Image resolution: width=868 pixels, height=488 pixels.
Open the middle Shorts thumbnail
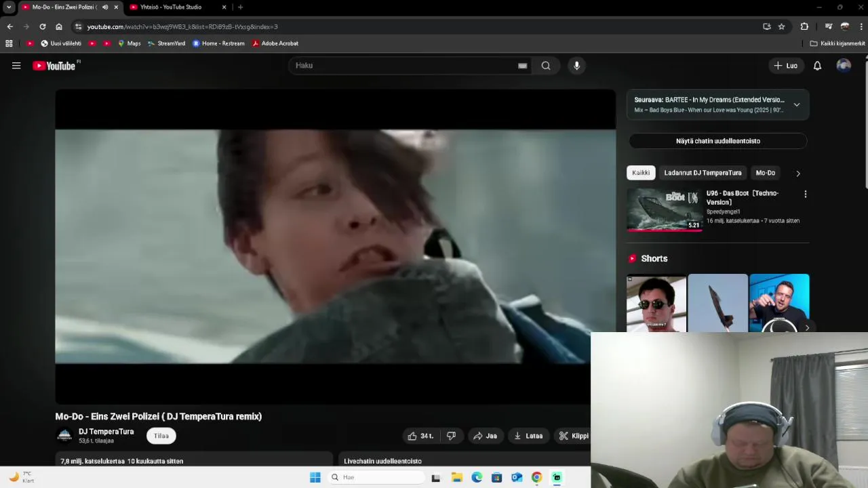[x=717, y=303]
